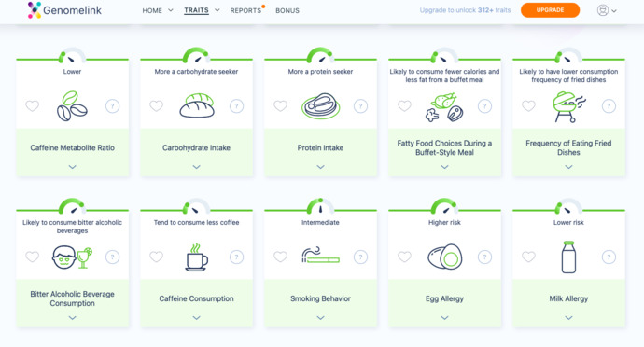Screen dimensions: 644x347
Task: Click the Smoking Behavior title text
Action: point(320,298)
